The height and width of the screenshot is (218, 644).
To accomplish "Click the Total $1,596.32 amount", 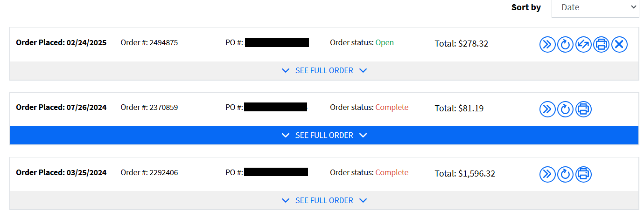I will [x=476, y=174].
